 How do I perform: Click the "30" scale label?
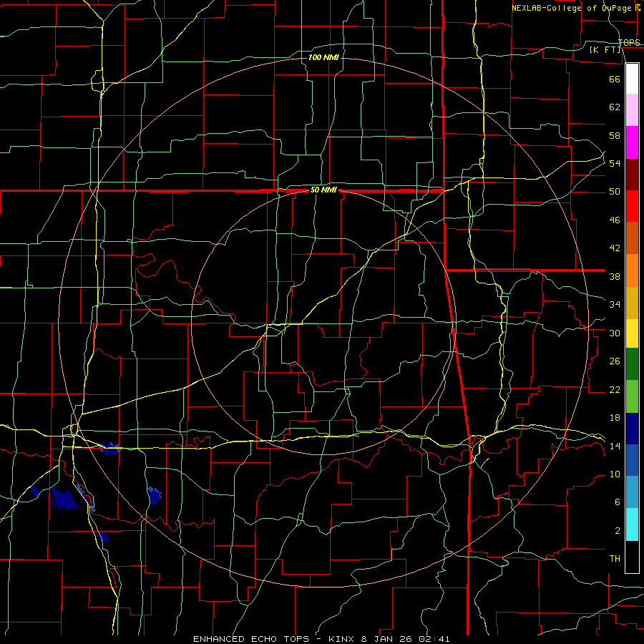pyautogui.click(x=615, y=333)
